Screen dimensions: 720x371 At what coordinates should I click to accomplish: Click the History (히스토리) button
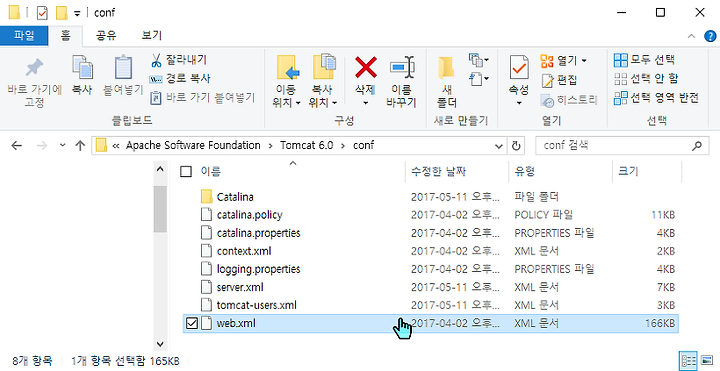[569, 100]
